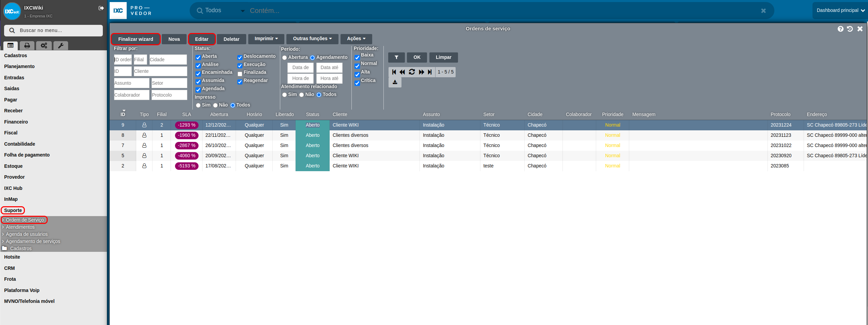Click the person type icon in row 5

point(144,156)
